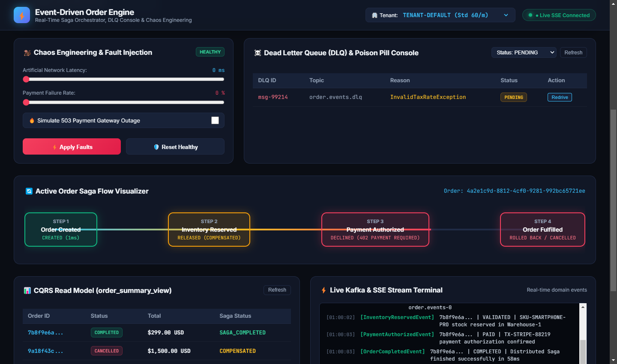
Task: Click the SAGA_COMPLETED saga status
Action: pos(243,333)
